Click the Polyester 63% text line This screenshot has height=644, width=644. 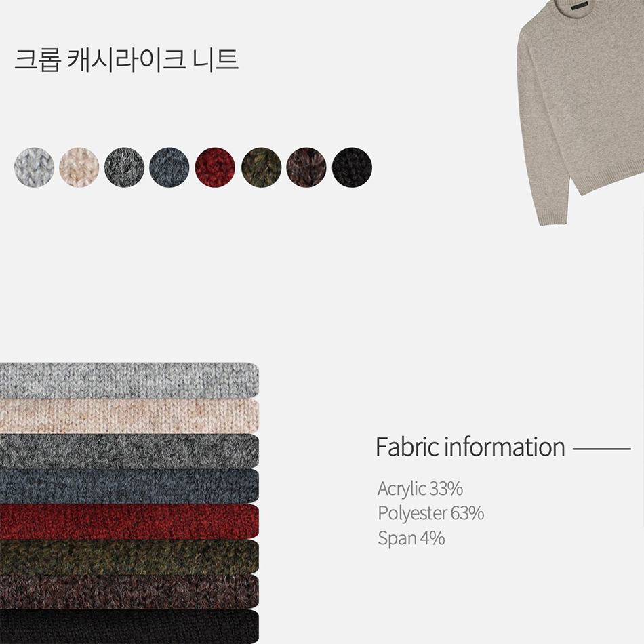(x=431, y=513)
